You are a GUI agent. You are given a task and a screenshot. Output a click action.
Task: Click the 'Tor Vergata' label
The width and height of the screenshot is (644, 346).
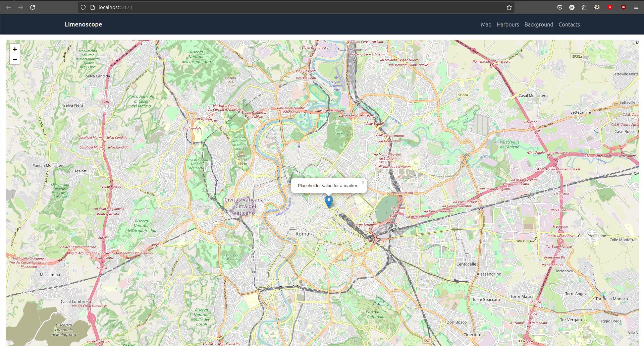[x=571, y=320]
